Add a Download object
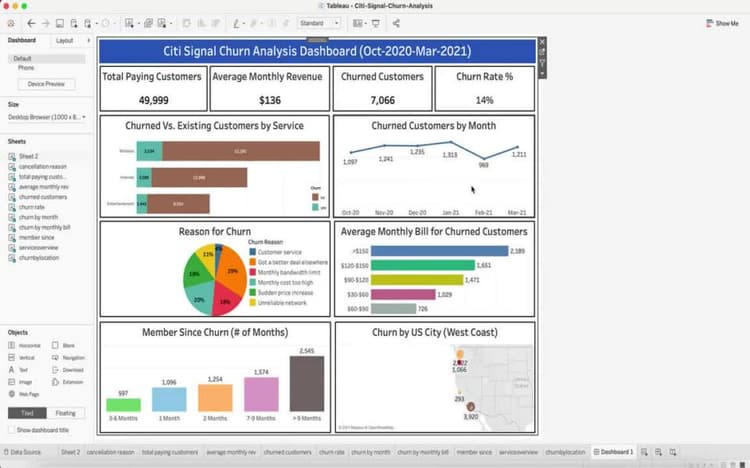Screen dimensions: 750x468 [67, 370]
